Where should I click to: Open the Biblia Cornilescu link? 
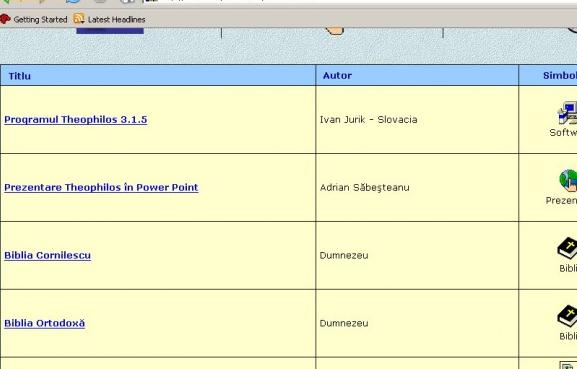(x=47, y=255)
